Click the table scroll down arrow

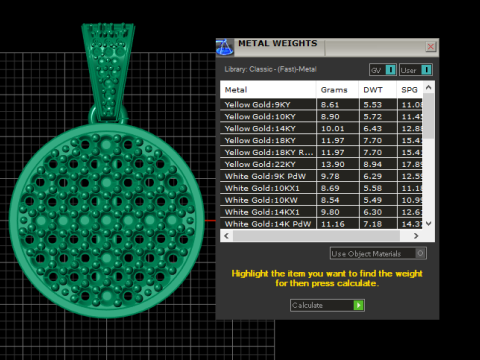coord(429,223)
